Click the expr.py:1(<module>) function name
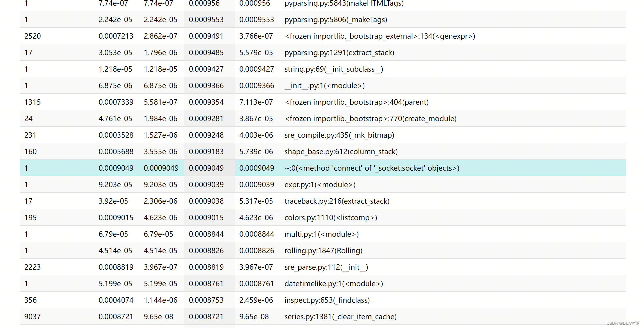 tap(320, 184)
